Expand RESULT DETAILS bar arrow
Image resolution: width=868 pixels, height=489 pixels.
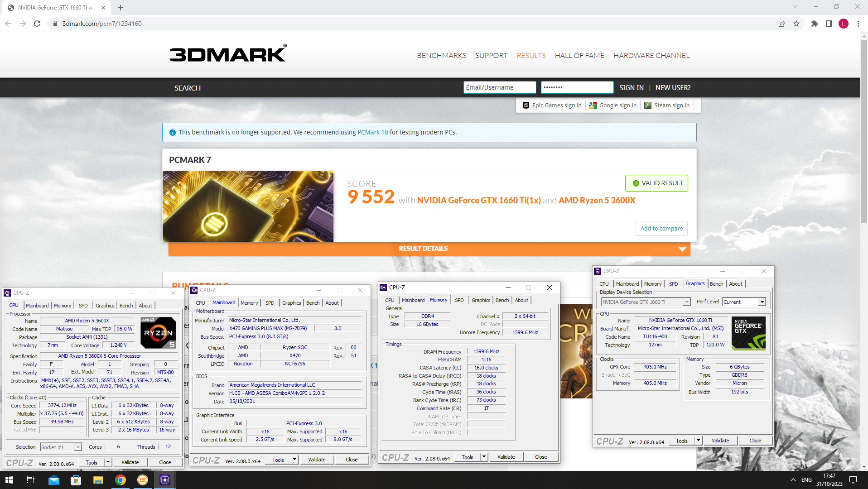point(682,249)
